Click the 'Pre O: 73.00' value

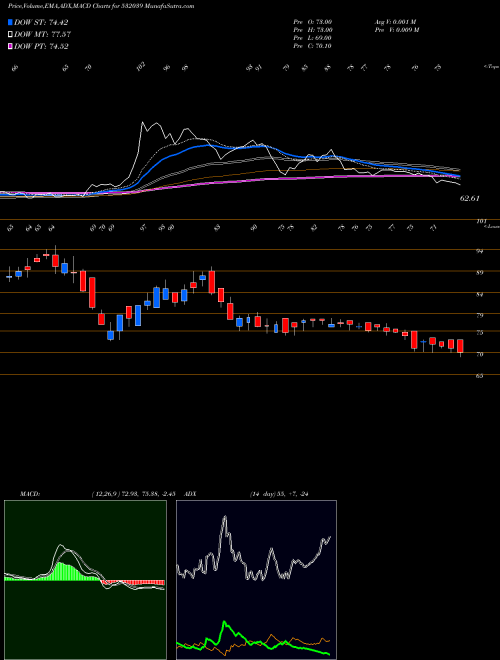[313, 22]
